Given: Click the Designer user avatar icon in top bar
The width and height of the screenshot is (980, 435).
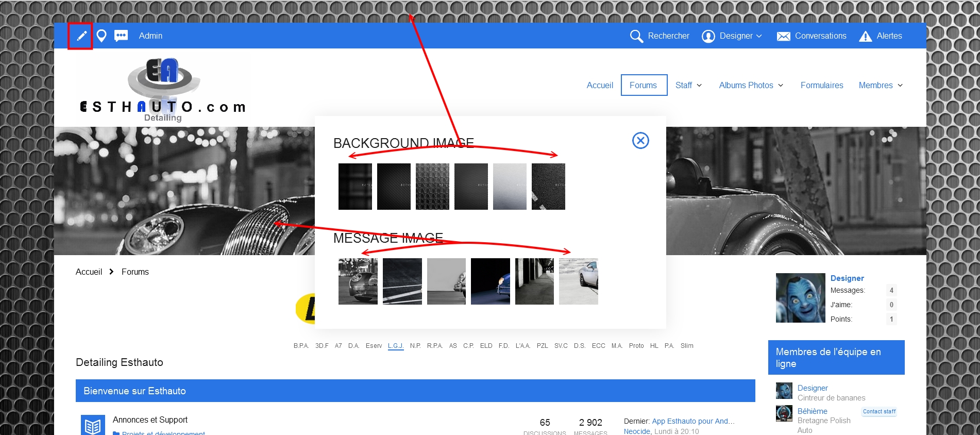Looking at the screenshot, I should [708, 36].
